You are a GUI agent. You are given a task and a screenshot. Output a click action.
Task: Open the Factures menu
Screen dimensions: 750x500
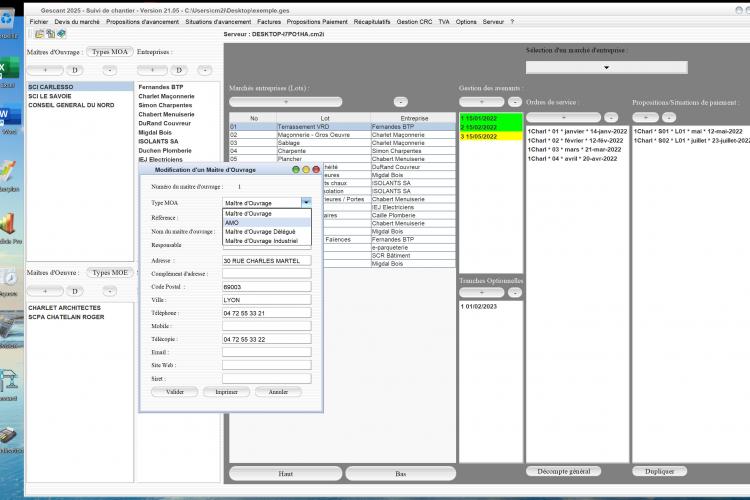click(x=269, y=22)
